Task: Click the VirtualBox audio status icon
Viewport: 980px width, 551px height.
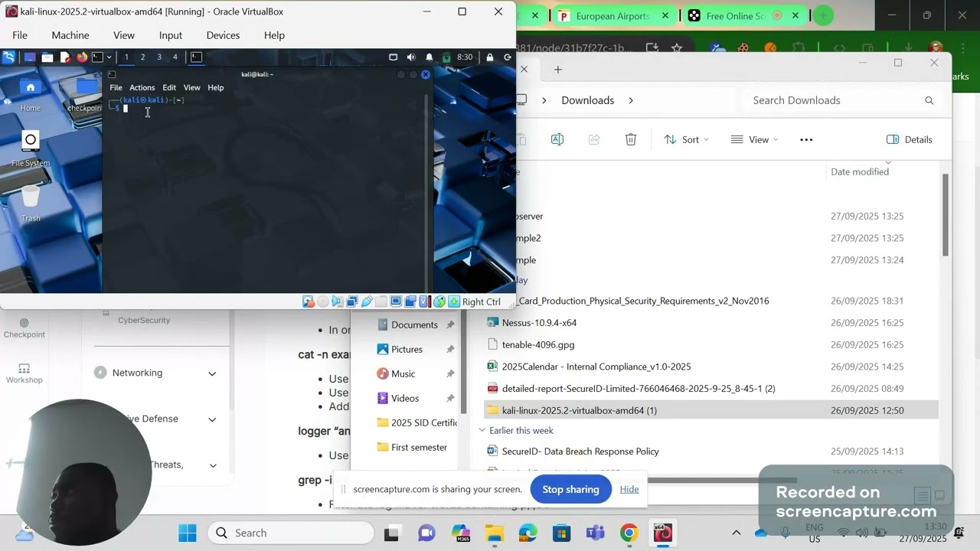Action: (338, 302)
